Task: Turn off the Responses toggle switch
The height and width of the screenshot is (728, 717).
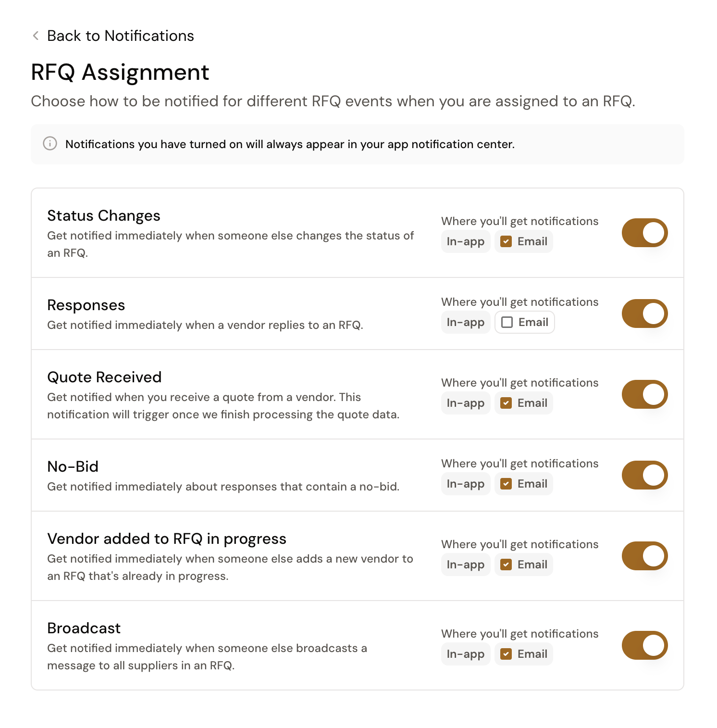Action: (644, 314)
